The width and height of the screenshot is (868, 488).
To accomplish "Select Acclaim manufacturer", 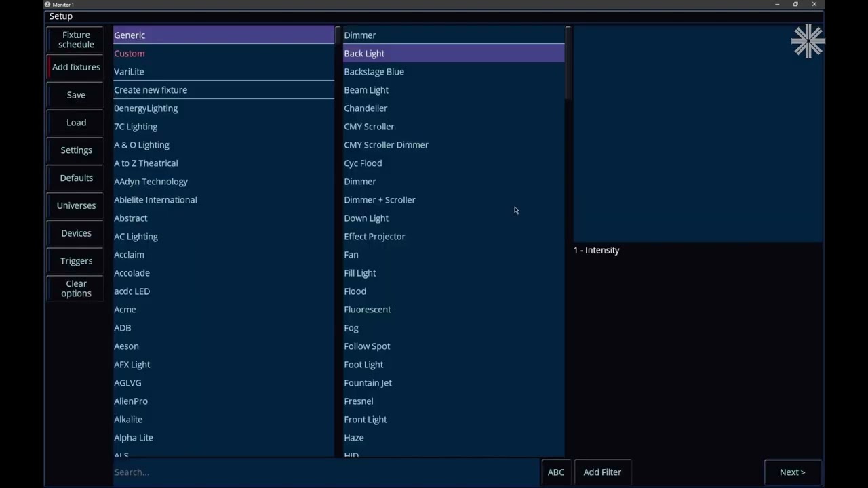I will [x=224, y=255].
